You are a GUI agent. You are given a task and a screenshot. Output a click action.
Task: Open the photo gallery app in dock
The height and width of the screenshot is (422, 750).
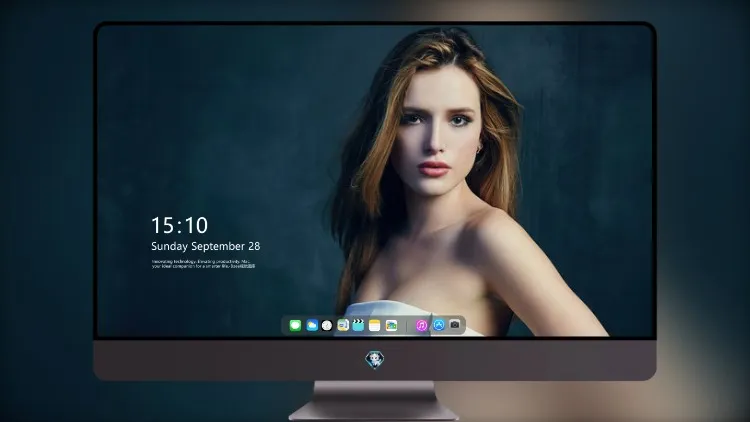click(x=391, y=325)
